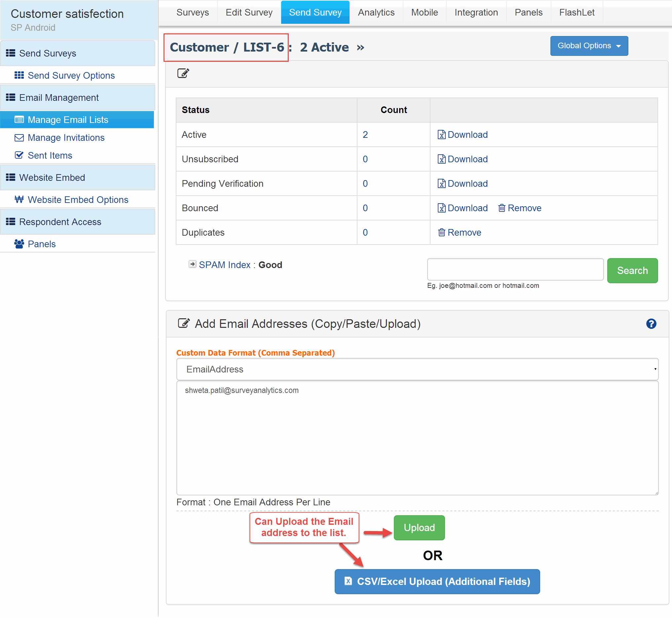Click the Send Survey Options grid icon
Viewport: 672px width, 618px height.
(19, 75)
